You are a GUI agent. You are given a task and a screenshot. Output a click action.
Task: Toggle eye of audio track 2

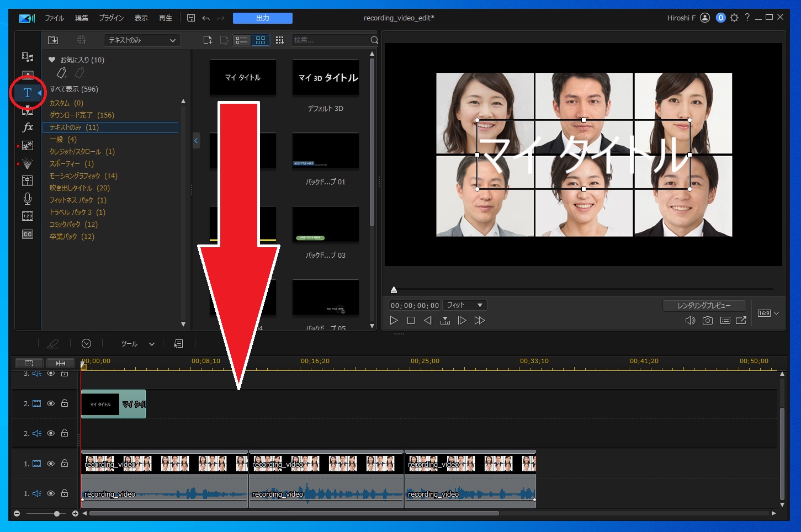point(51,433)
